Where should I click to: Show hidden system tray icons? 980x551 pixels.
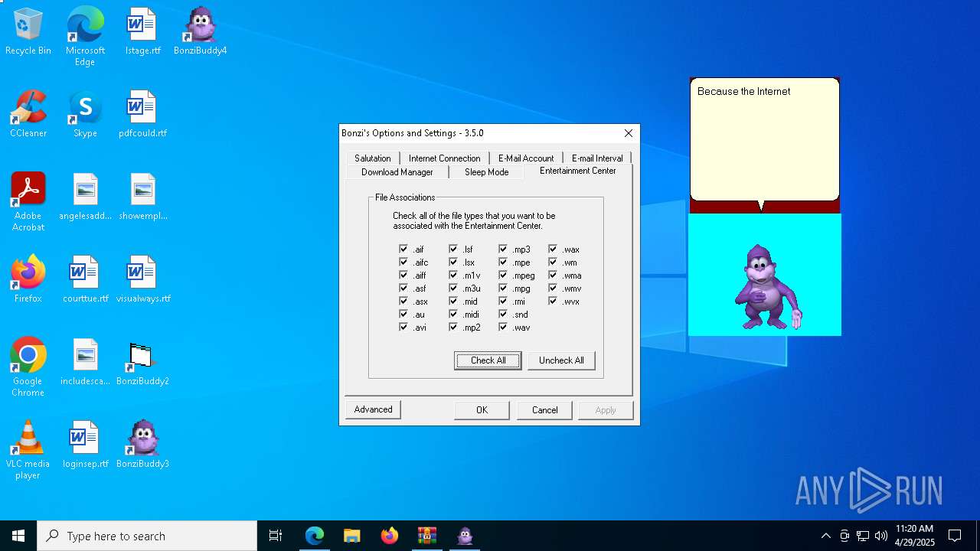pos(825,536)
